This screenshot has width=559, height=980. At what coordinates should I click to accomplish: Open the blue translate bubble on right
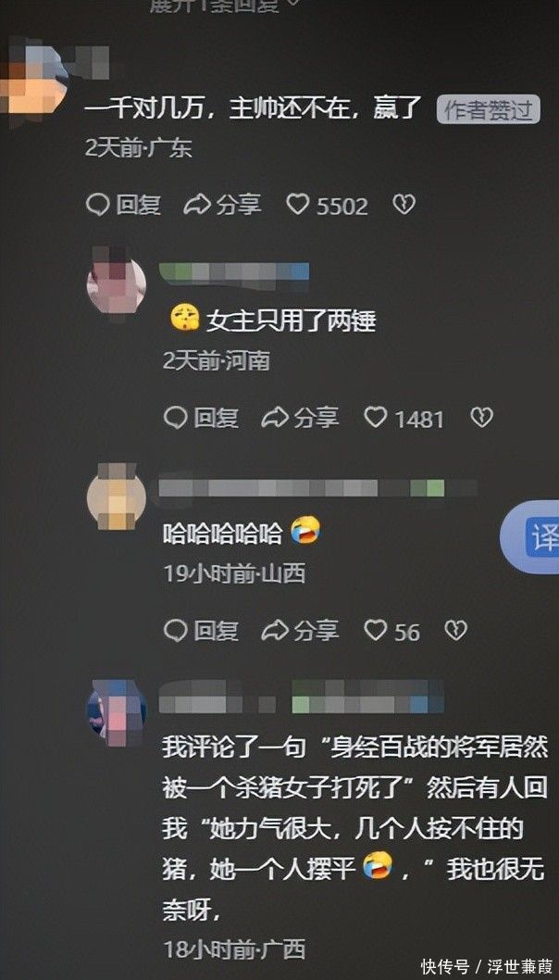click(x=531, y=537)
